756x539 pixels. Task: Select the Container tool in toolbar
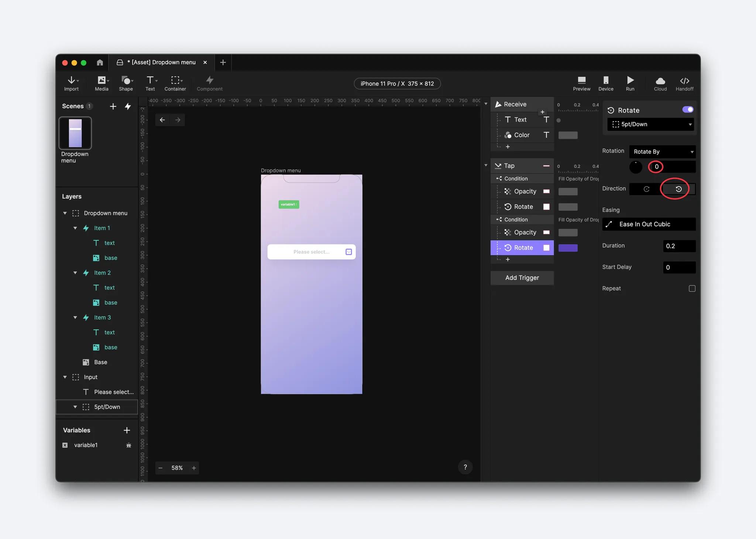tap(175, 83)
